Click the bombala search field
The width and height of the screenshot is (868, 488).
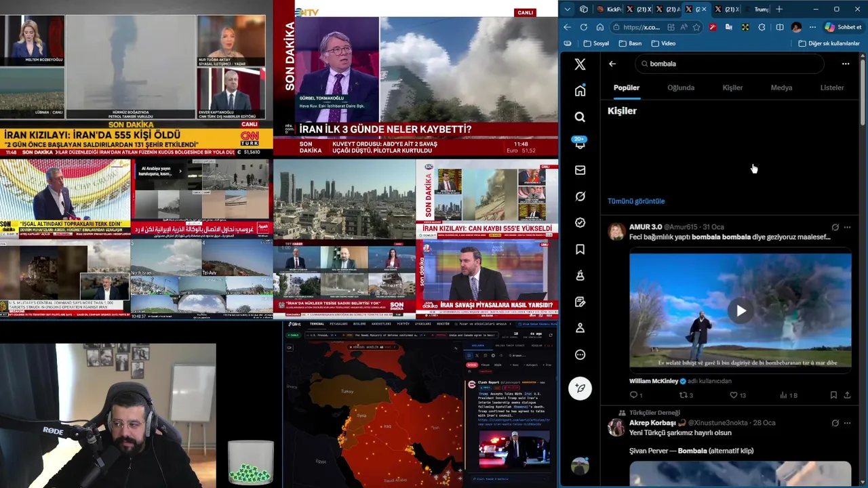729,64
